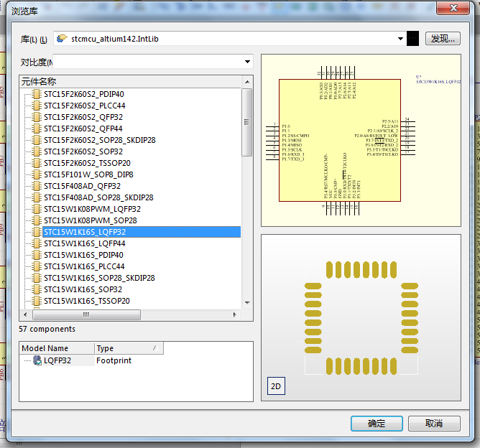
Task: Click the STC15W1K16S_TSSOP20 component icon
Action: (x=37, y=301)
